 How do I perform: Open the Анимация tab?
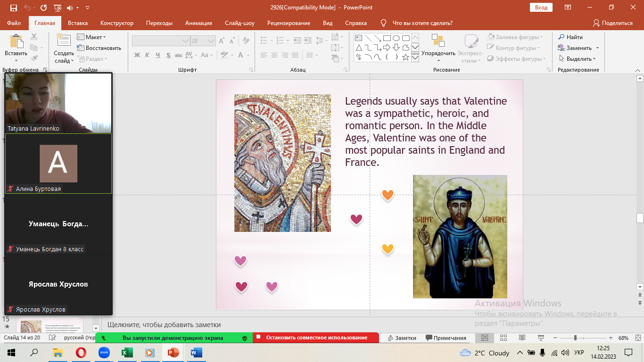[198, 23]
